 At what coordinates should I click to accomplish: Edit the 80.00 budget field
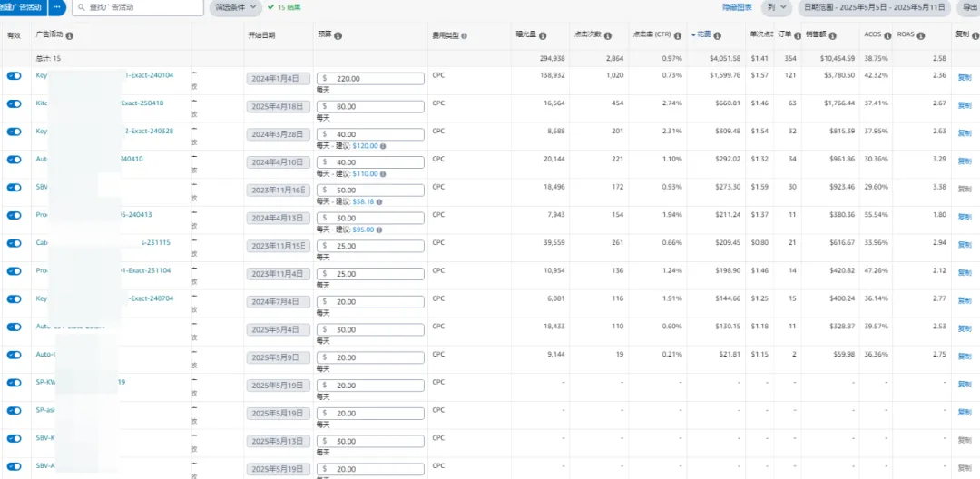[370, 107]
